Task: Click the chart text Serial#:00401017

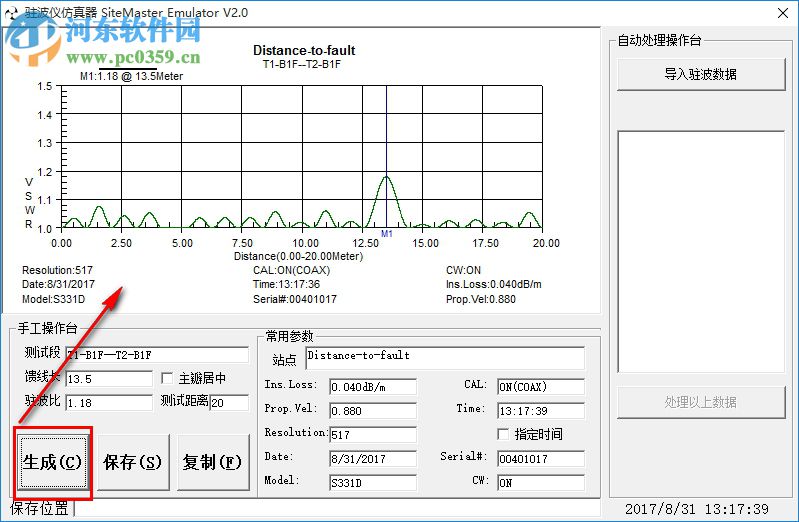Action: (295, 299)
